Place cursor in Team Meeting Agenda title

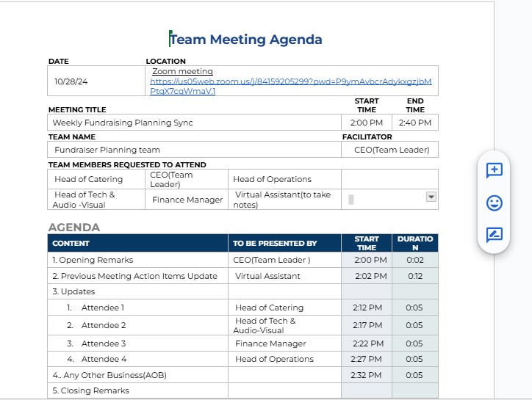(246, 40)
